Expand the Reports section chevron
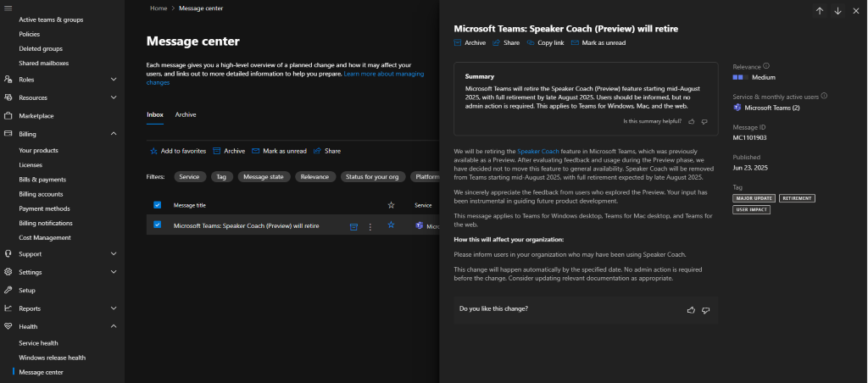This screenshot has height=383, width=868. point(114,308)
